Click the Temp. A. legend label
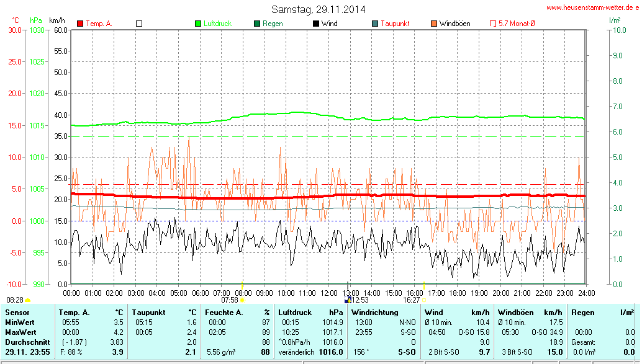 click(99, 24)
